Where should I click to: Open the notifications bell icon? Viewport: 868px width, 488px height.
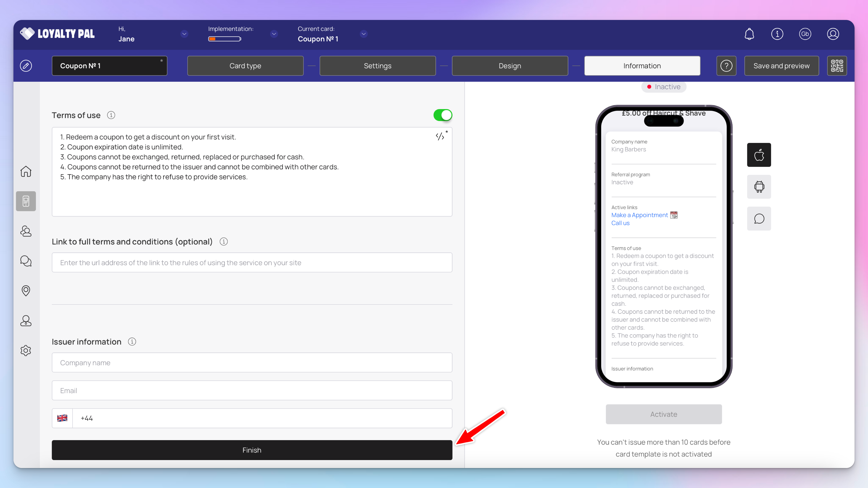(x=749, y=34)
